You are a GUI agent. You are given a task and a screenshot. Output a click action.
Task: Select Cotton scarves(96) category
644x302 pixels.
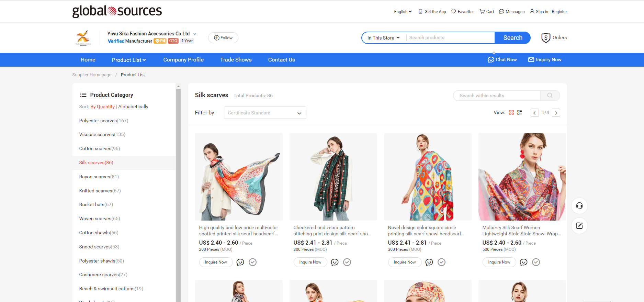point(100,149)
